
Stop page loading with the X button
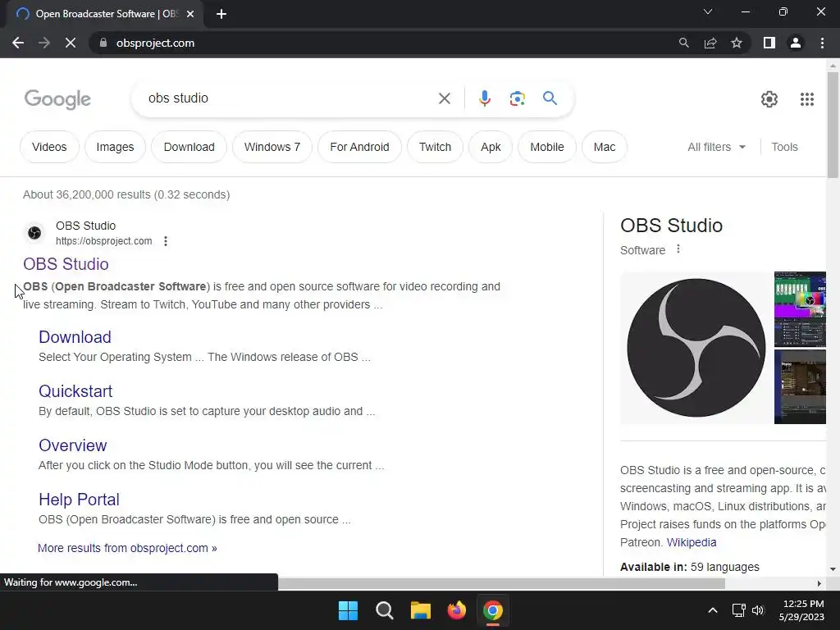(x=71, y=43)
